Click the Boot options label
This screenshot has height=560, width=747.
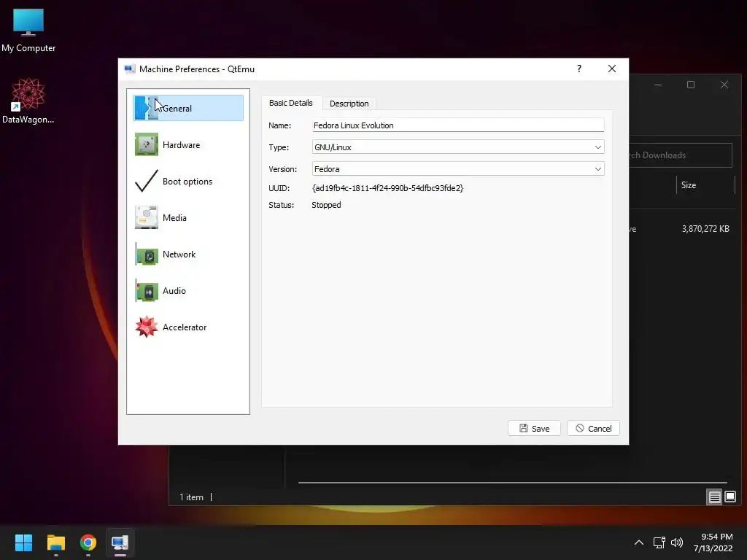pos(187,182)
